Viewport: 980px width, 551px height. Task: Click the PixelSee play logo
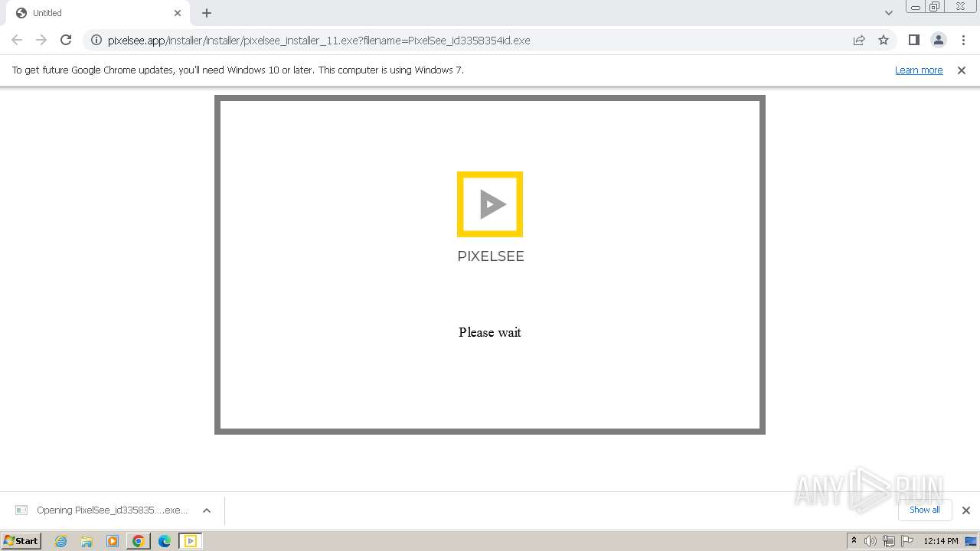[490, 204]
